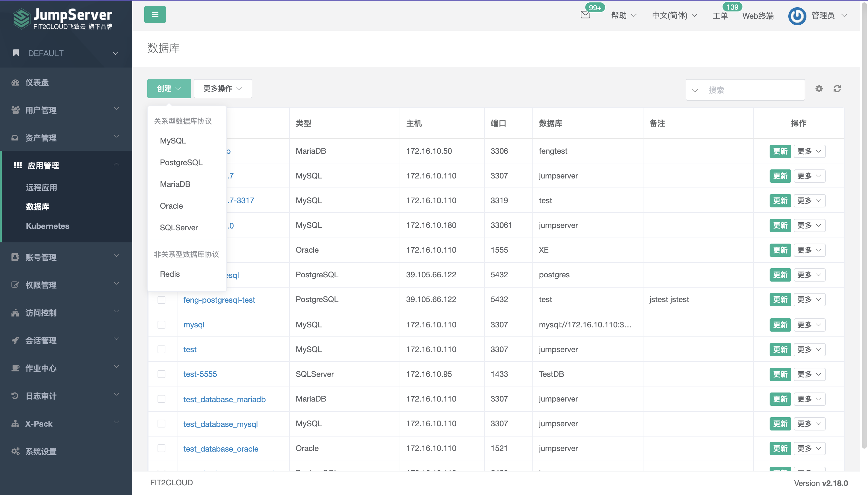This screenshot has height=495, width=868.
Task: Click the refresh table icon
Action: (x=837, y=89)
